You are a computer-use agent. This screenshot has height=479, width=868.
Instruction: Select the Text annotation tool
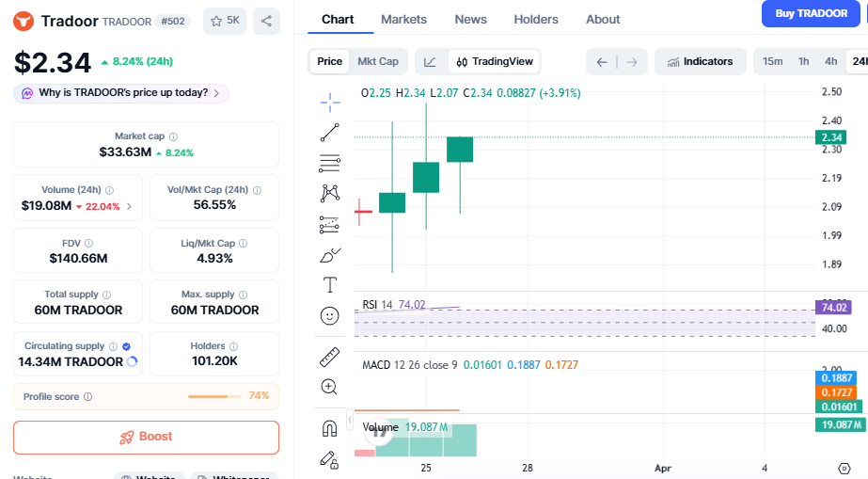tap(330, 285)
